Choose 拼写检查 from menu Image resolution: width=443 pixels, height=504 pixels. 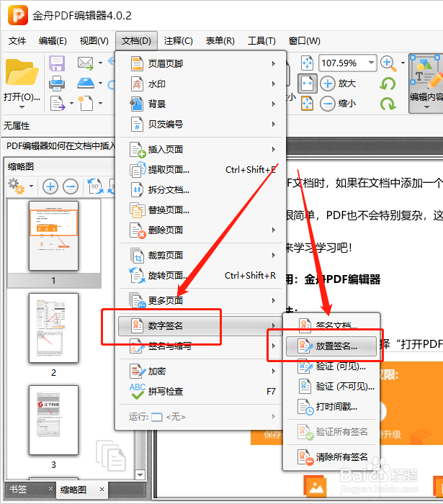click(201, 392)
